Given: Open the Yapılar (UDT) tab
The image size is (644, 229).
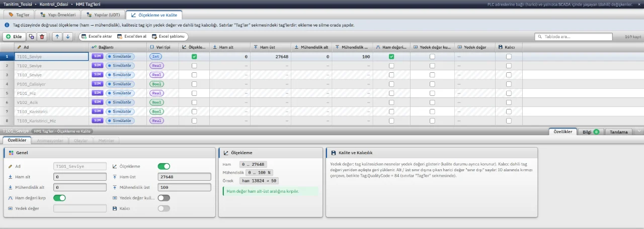Looking at the screenshot, I should pos(104,15).
